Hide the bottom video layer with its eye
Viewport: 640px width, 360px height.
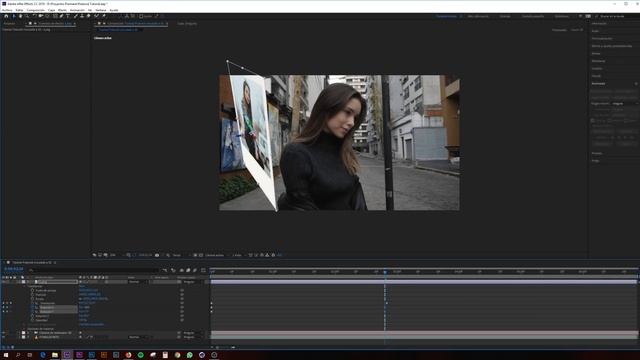pos(3,337)
